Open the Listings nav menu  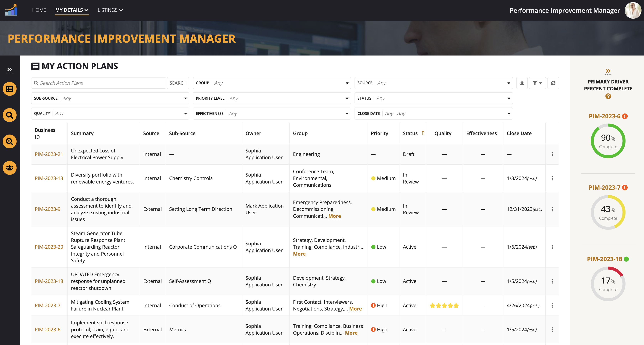pos(110,10)
